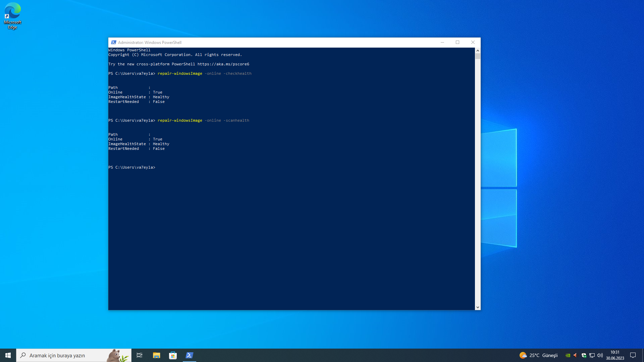The height and width of the screenshot is (362, 644).
Task: Open the network status tray icon
Action: pos(592,355)
